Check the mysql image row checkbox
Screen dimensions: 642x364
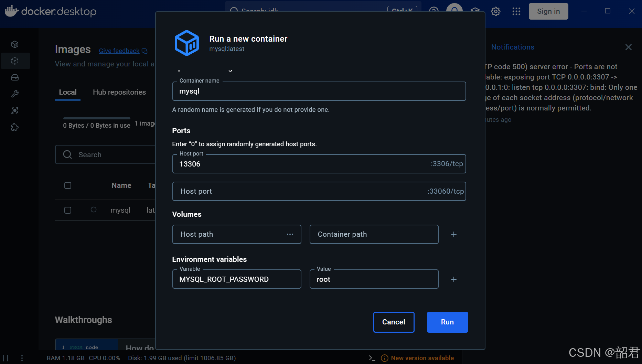(x=68, y=210)
